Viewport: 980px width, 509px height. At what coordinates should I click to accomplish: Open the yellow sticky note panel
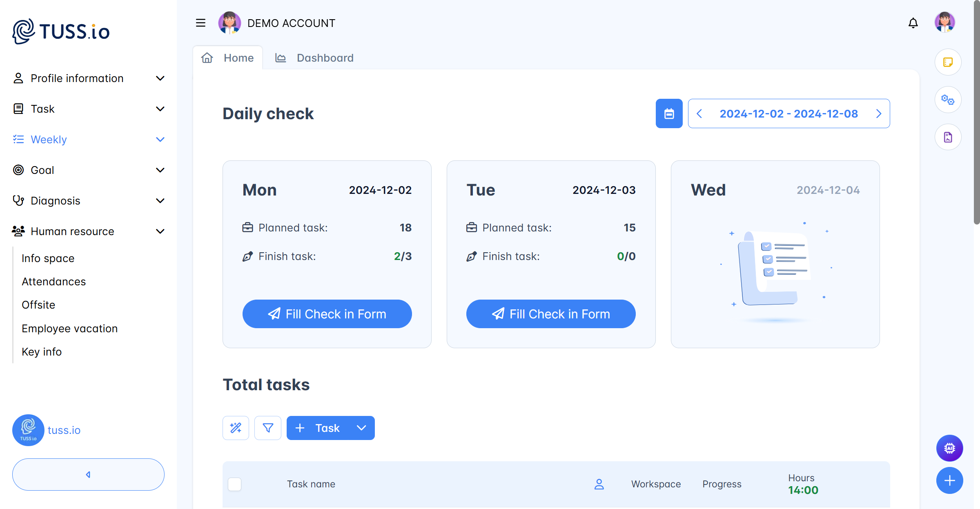tap(948, 62)
